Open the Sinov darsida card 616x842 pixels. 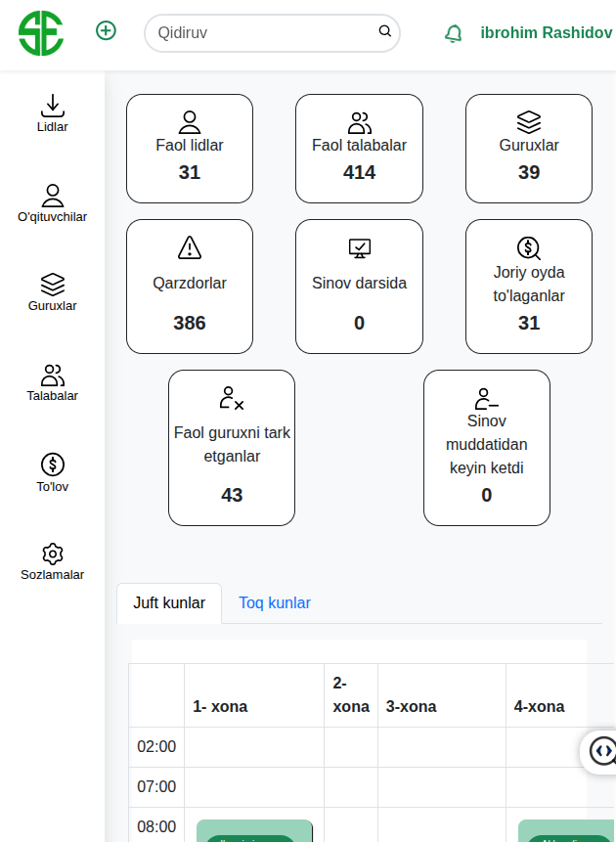point(359,286)
